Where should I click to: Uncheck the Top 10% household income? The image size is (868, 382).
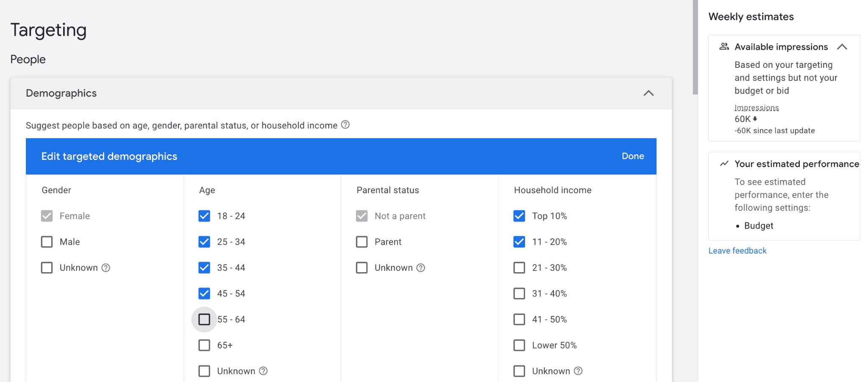[x=519, y=216]
